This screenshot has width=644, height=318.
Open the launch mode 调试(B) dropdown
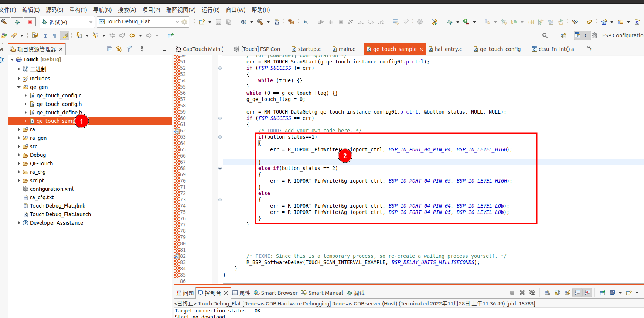tap(68, 22)
